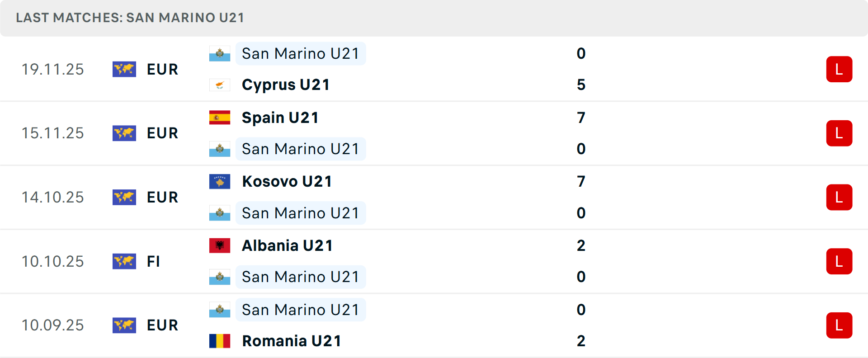Screen dimensions: 868x358
Task: Click the Cyprus U21 flag icon
Action: tap(220, 85)
